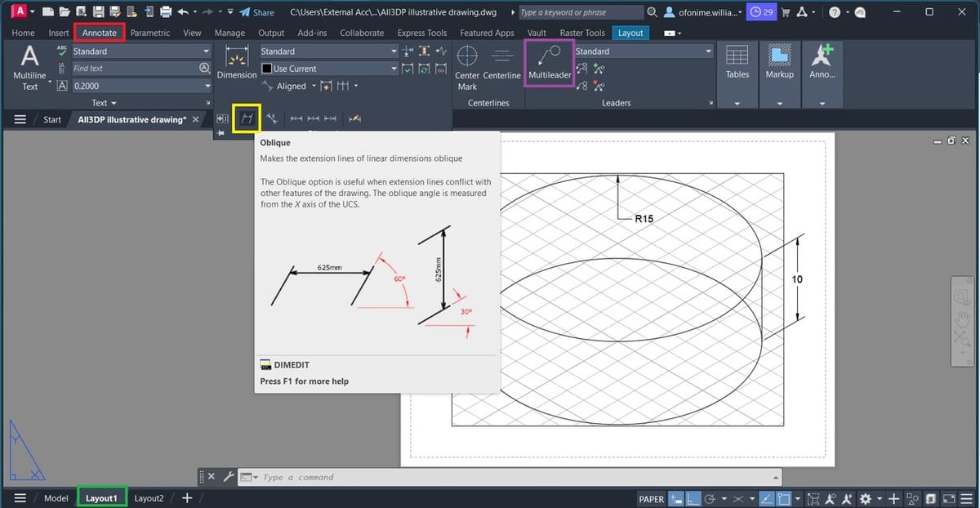Click the Clean Screen icon in status bar
Image resolution: width=980 pixels, height=508 pixels.
(947, 498)
